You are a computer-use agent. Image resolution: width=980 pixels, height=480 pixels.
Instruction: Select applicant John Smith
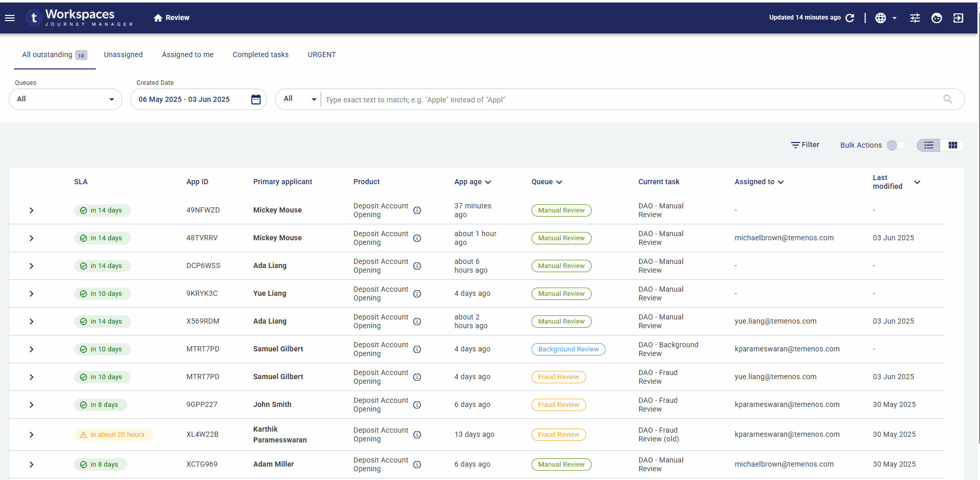272,405
